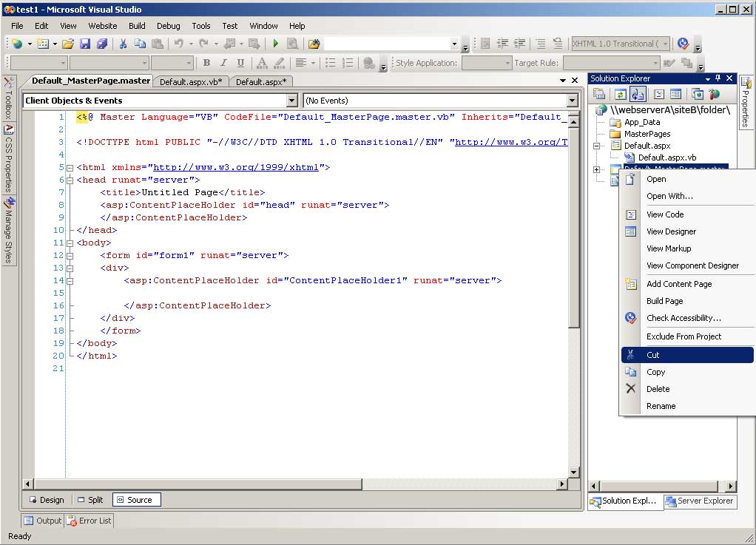
Task: Open the Output window tab
Action: [43, 521]
